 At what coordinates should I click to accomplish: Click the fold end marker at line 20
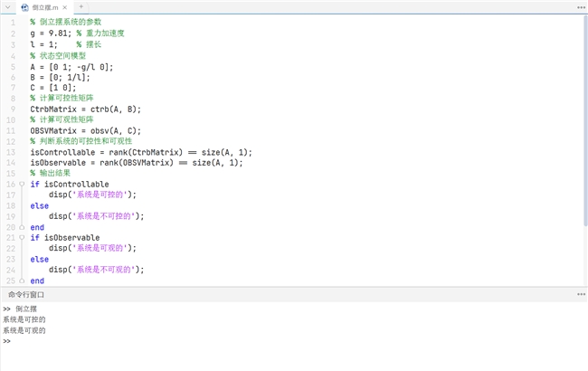point(22,227)
